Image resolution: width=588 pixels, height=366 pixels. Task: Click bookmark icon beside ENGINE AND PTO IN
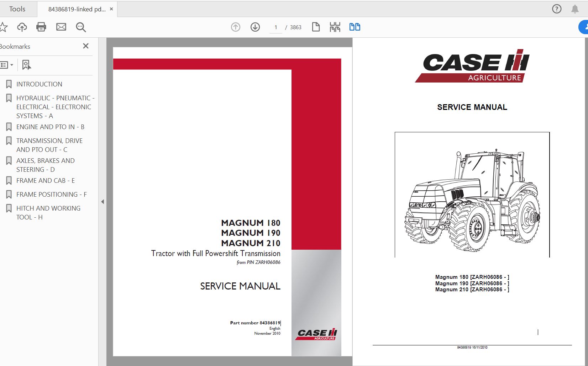tap(9, 127)
